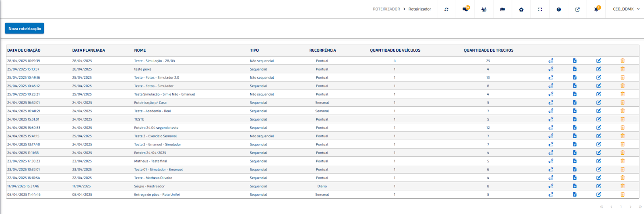This screenshot has height=214, width=644.
Task: Click planned date 26/04/2025 cell
Action: pos(82,69)
